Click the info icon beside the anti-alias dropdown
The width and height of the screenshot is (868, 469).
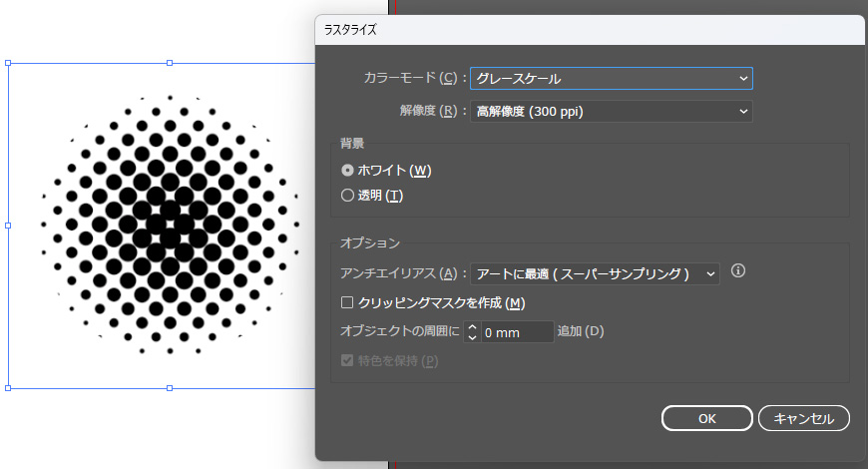pos(739,271)
